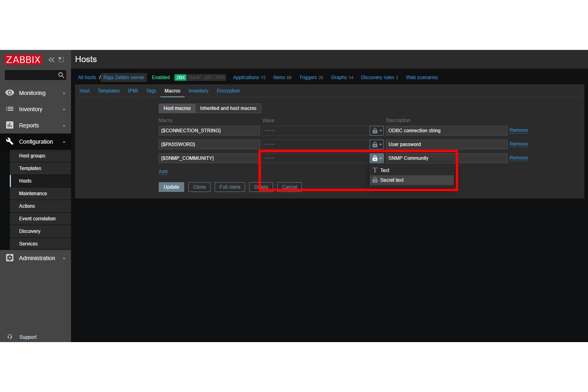This screenshot has width=588, height=392.
Task: Open value type dropdown for CONNECTION_STRING macro
Action: pos(377,131)
